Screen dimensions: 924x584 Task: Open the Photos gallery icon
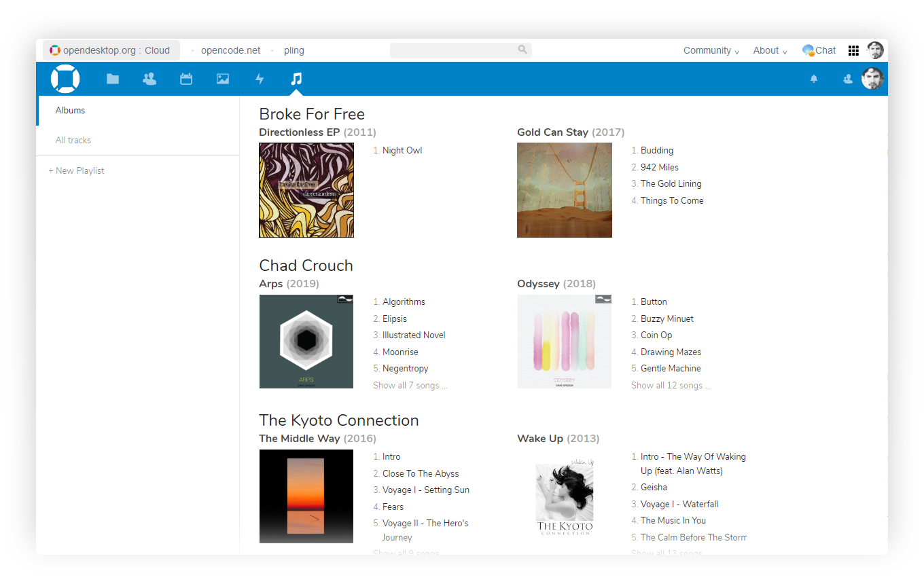click(x=223, y=79)
